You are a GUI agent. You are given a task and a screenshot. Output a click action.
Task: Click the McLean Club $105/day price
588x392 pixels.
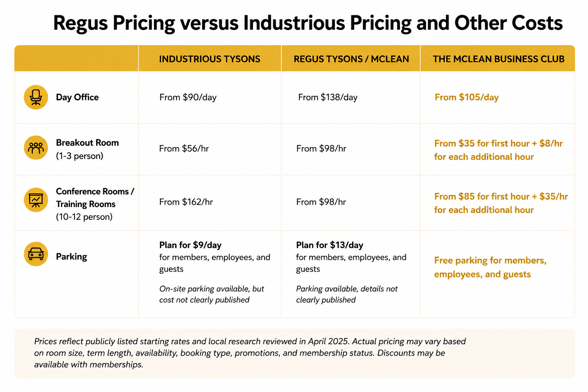[467, 97]
